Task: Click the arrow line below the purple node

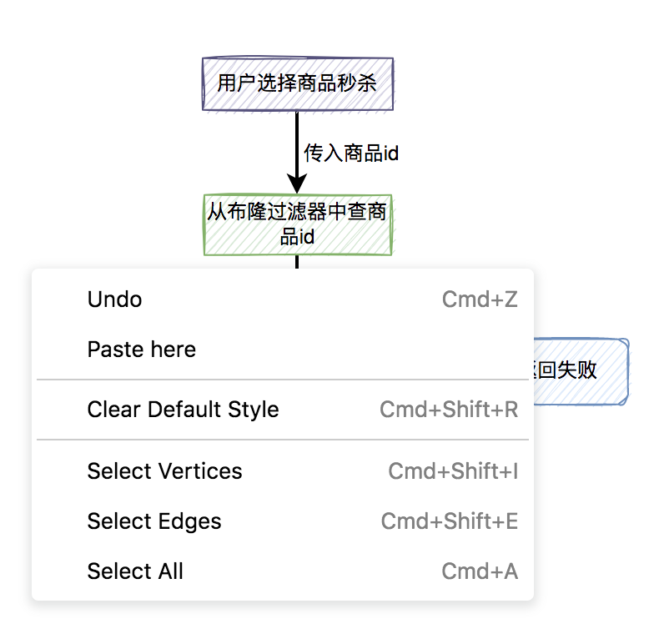Action: tap(297, 138)
